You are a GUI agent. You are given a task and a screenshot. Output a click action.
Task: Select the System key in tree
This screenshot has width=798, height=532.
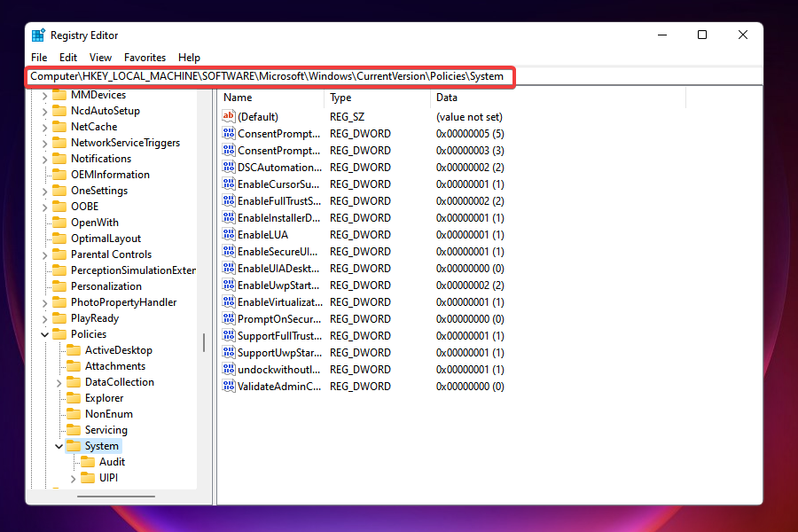coord(101,446)
